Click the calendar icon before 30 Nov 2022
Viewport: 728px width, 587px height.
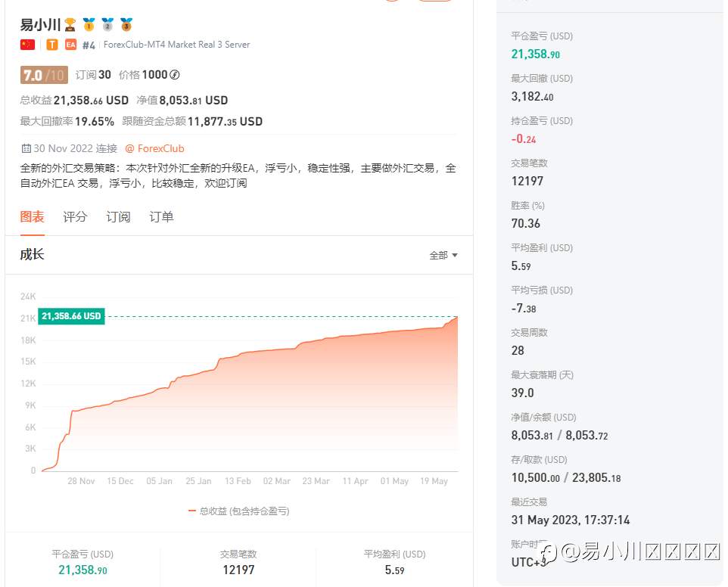point(26,148)
